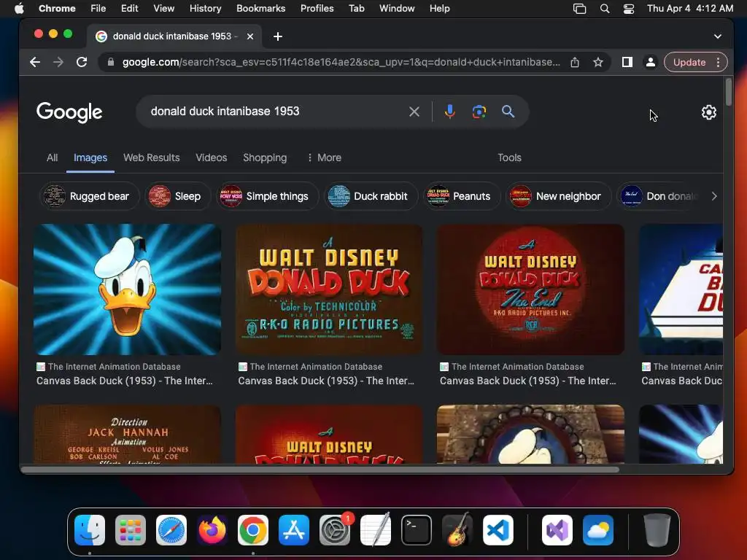Show more filter chips with right arrow
The height and width of the screenshot is (560, 747).
pyautogui.click(x=713, y=196)
